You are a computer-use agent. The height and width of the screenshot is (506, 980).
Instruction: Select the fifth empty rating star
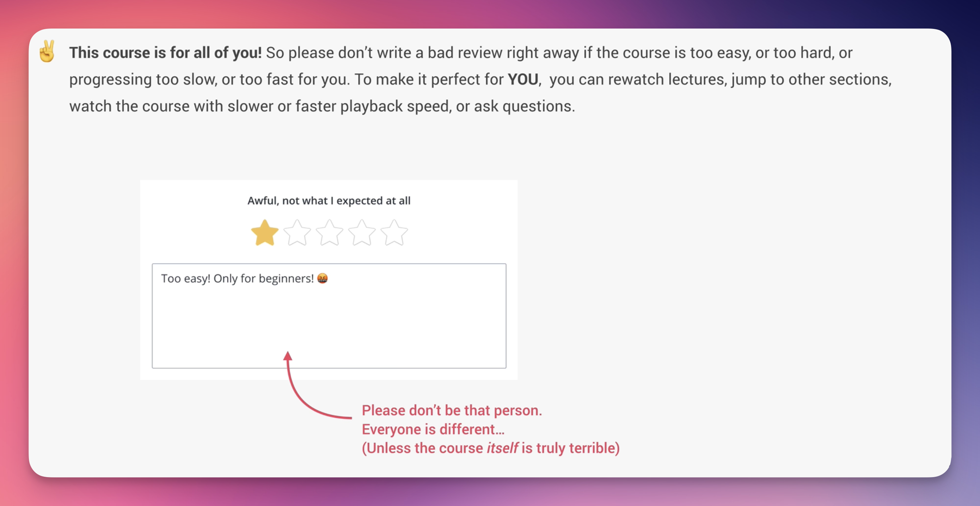coord(394,233)
